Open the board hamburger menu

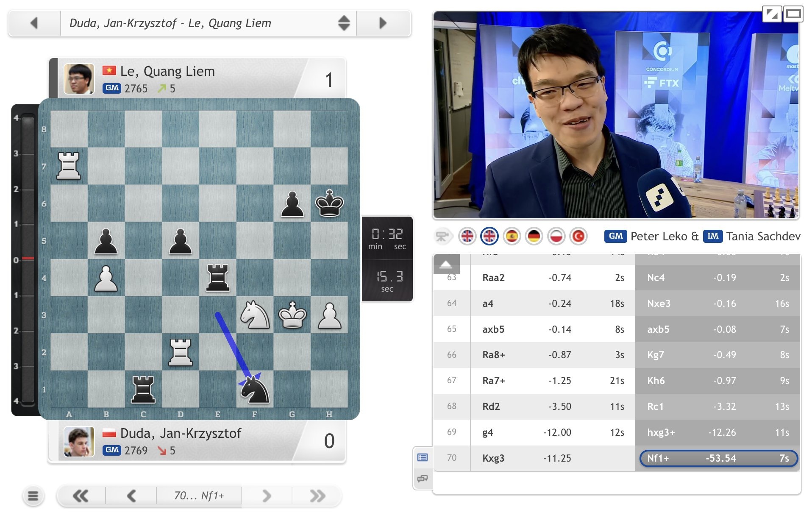[33, 496]
